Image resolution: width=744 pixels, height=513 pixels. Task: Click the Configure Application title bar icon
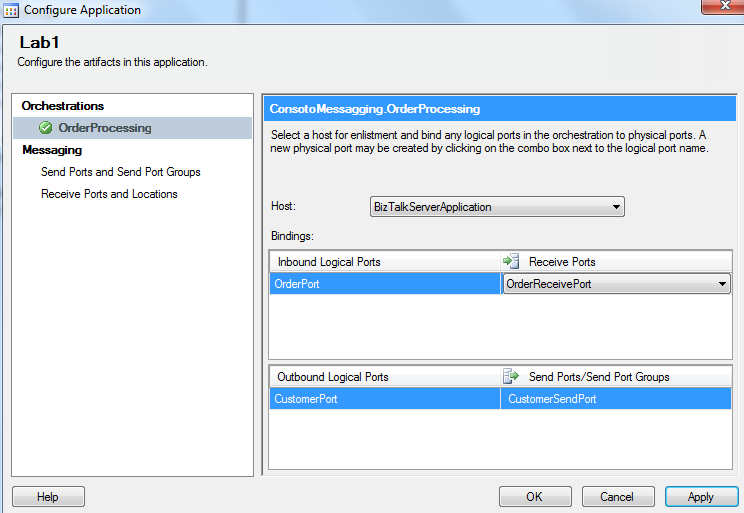click(x=12, y=10)
